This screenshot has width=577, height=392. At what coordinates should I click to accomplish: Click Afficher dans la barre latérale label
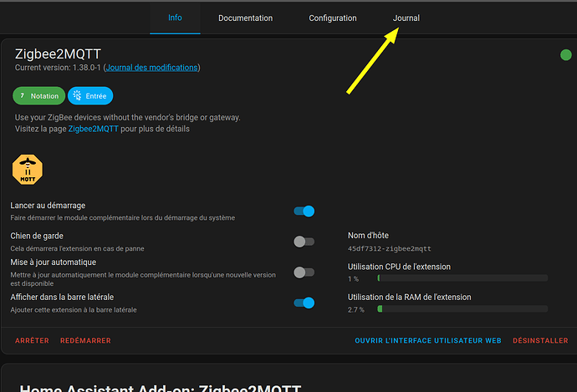[x=62, y=297]
